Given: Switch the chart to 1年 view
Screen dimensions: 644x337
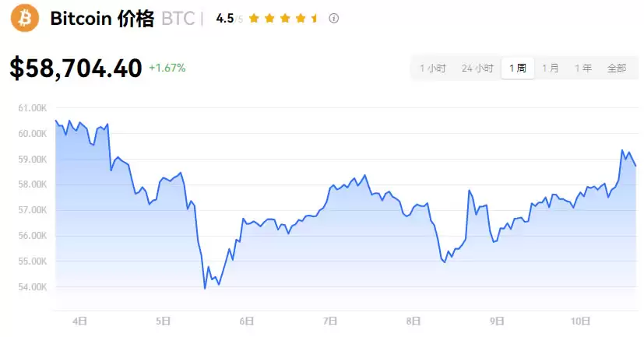Looking at the screenshot, I should tap(582, 68).
